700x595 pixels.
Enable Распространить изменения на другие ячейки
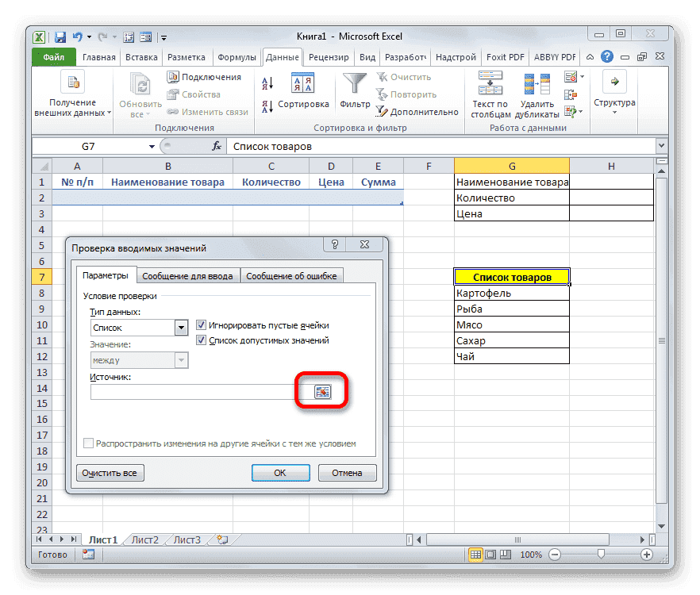pos(88,443)
